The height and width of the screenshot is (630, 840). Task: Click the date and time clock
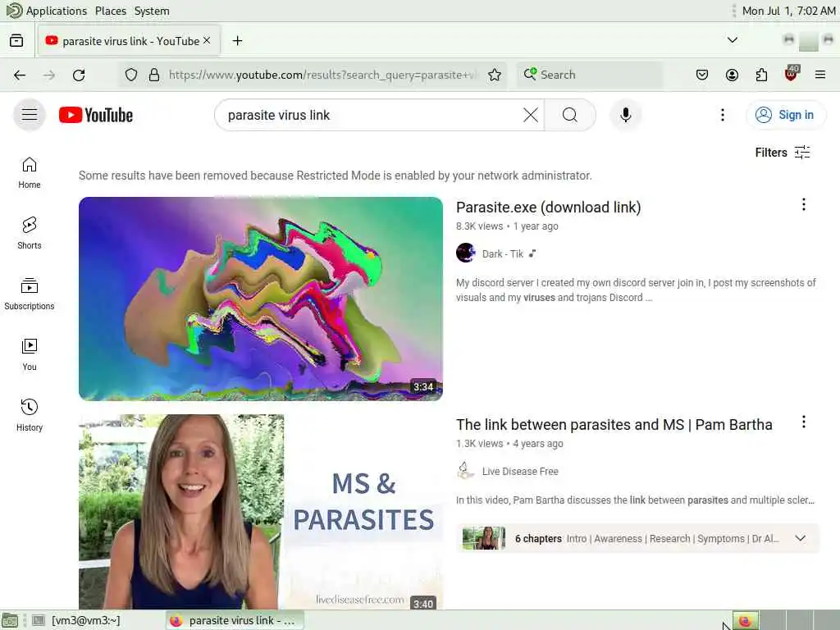click(x=788, y=11)
